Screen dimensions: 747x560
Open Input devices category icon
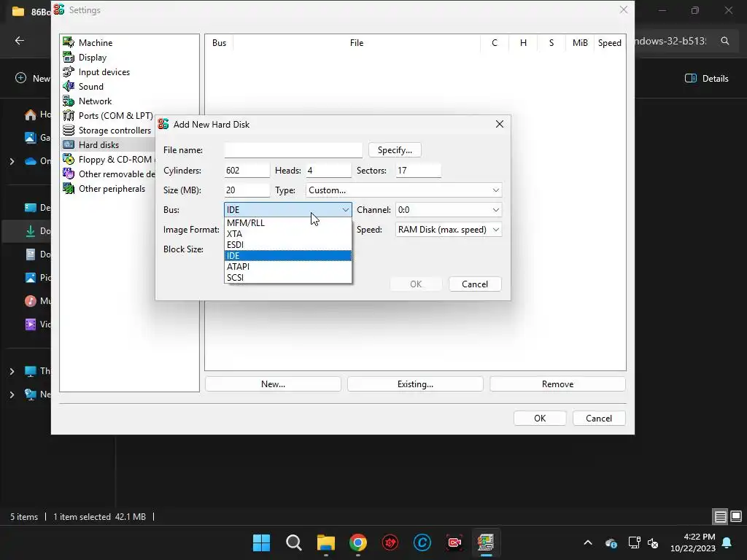coord(69,72)
